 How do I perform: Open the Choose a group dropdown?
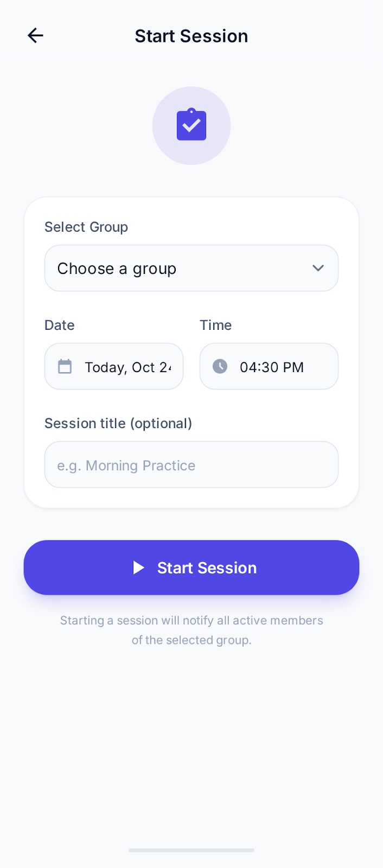click(191, 268)
